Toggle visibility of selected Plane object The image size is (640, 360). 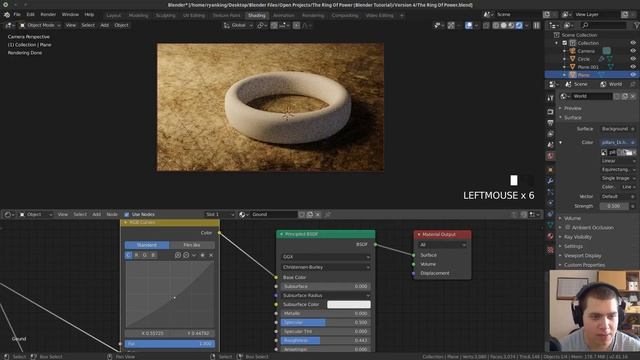click(x=633, y=75)
